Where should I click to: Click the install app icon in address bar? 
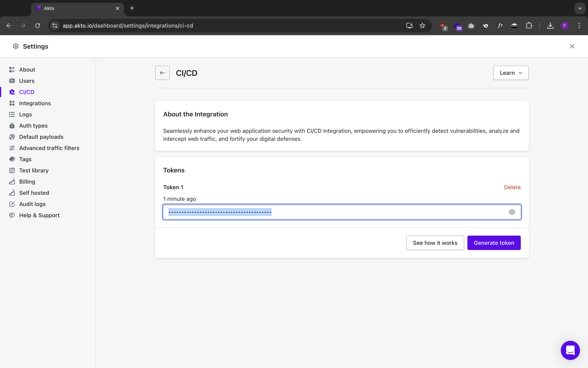pos(409,26)
